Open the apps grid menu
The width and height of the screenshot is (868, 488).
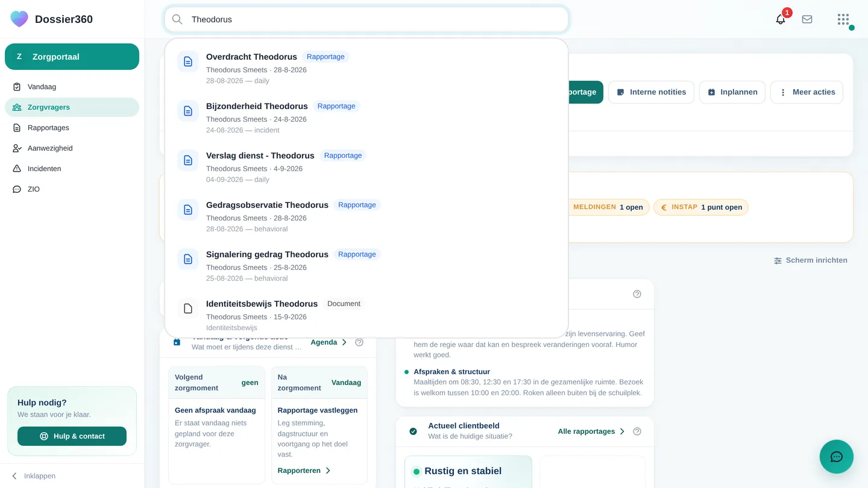click(x=843, y=19)
